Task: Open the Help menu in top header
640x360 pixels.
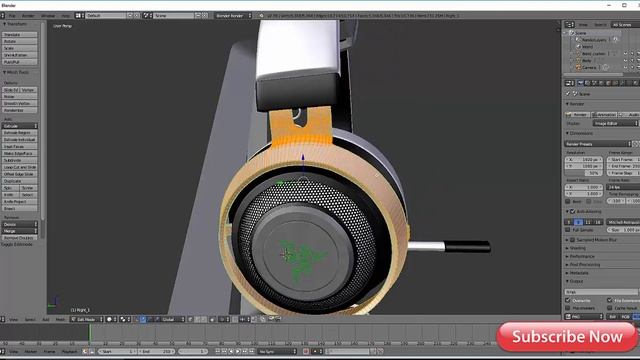Action: (65, 16)
